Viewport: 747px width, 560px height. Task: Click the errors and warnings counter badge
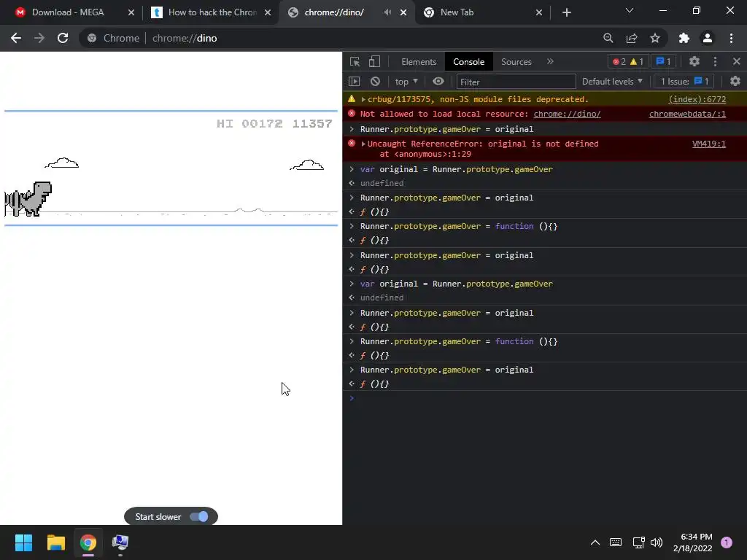(628, 61)
